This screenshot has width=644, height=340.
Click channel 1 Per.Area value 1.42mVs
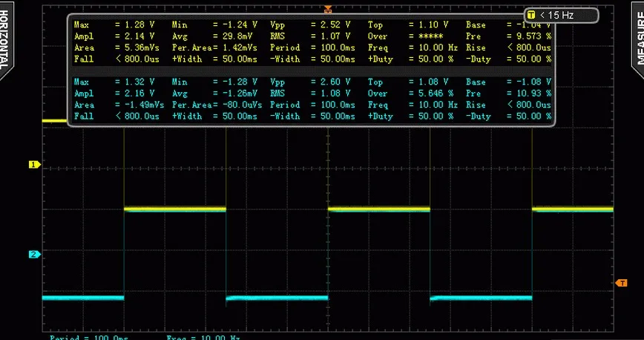coord(240,48)
